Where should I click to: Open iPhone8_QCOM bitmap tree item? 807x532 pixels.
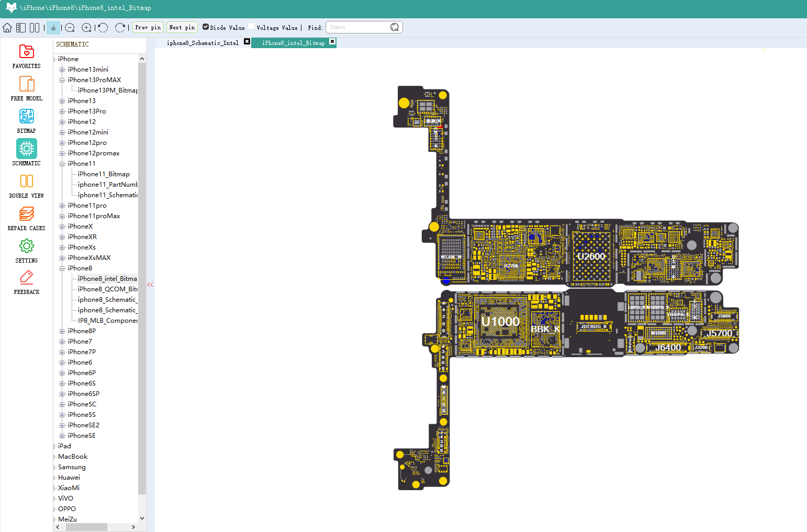click(107, 289)
